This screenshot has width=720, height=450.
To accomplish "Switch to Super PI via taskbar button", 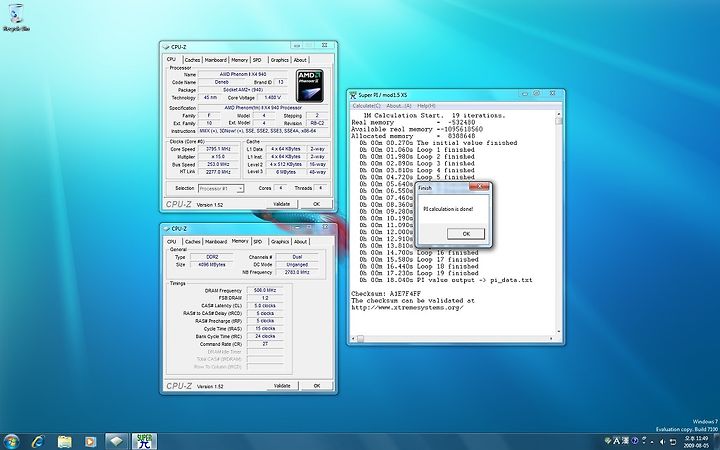I will point(145,442).
